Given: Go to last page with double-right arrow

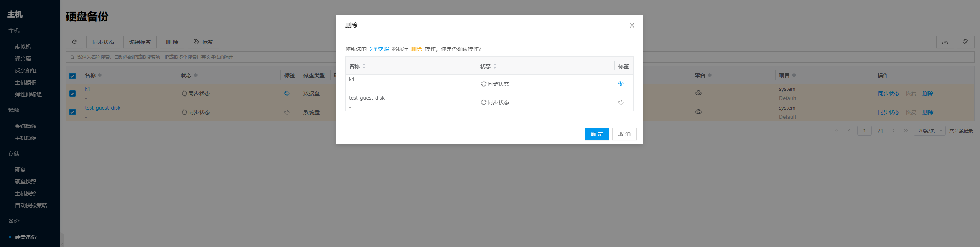Looking at the screenshot, I should coord(906,131).
